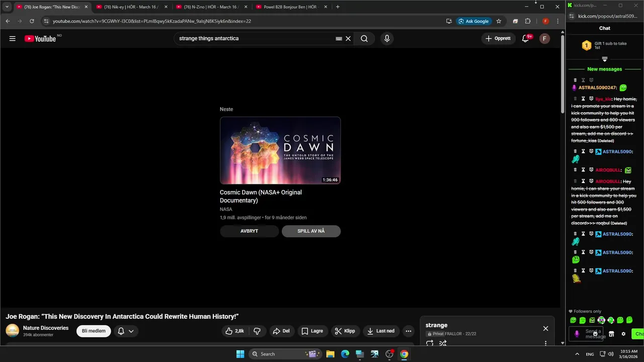Open the NASA channel link
The width and height of the screenshot is (644, 362).
tap(226, 209)
